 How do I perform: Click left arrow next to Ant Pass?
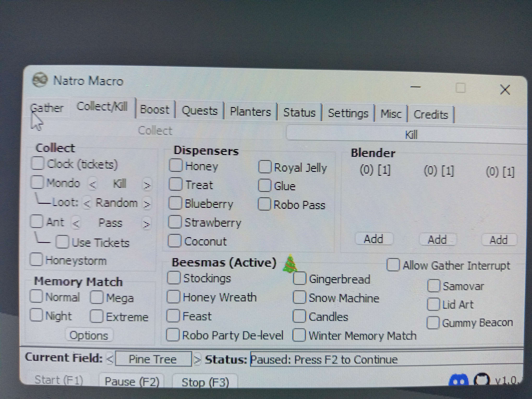pyautogui.click(x=76, y=224)
